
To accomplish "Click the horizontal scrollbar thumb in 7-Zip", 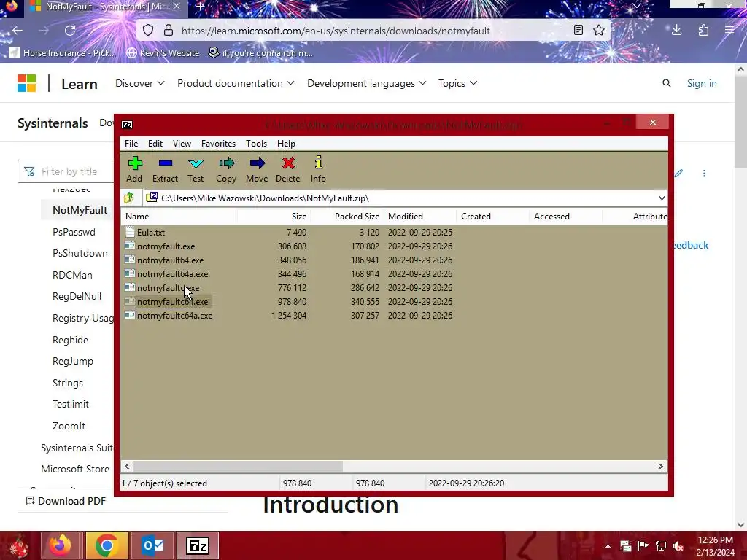I will pyautogui.click(x=238, y=466).
